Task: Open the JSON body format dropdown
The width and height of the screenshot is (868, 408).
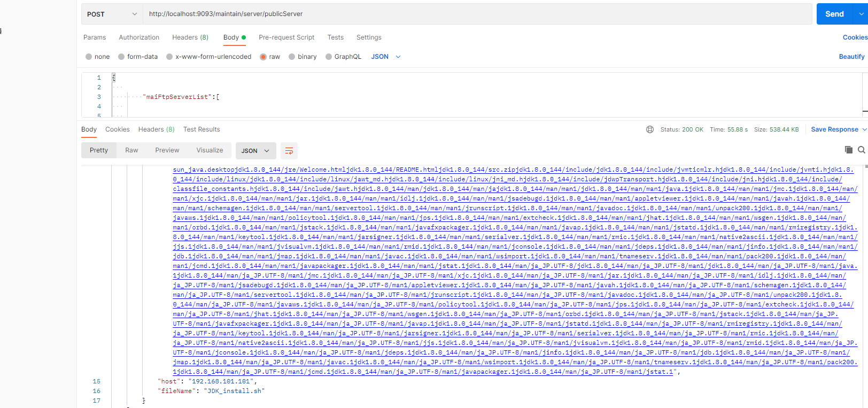Action: point(386,57)
